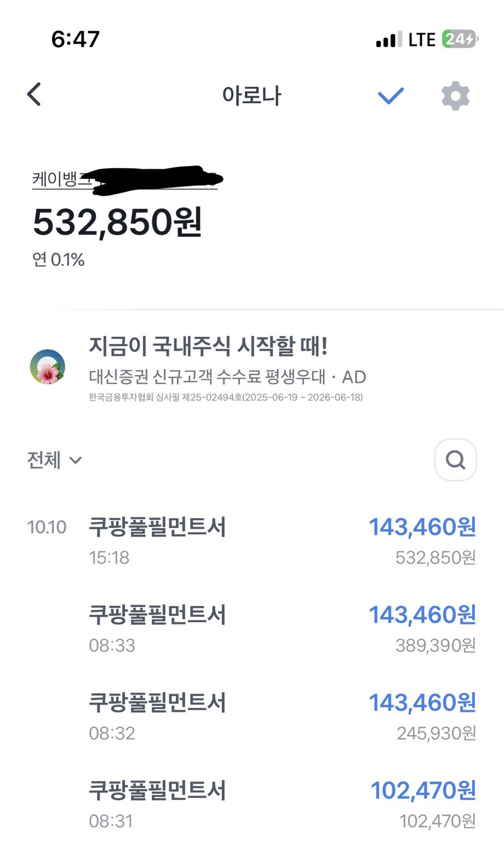Tap the blue checkmark icon
This screenshot has height=852, width=504.
coord(390,96)
